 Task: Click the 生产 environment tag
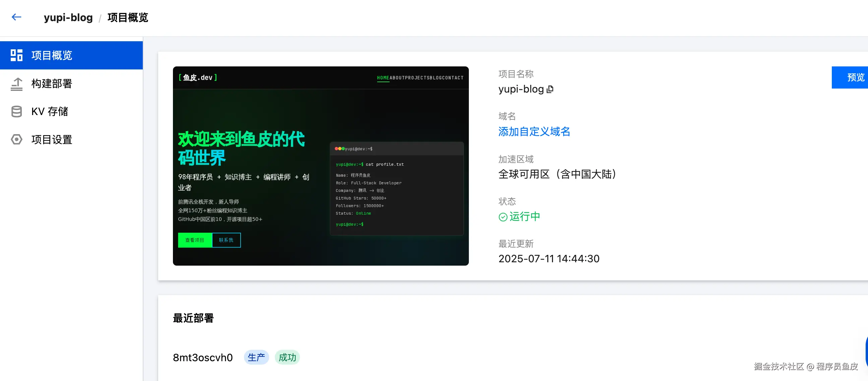pos(256,358)
